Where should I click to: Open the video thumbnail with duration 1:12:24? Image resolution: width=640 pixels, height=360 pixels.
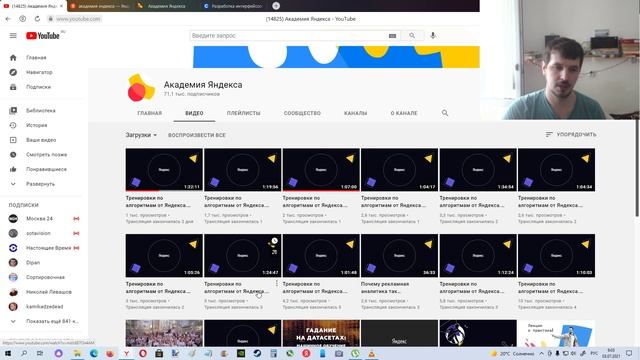[x=478, y=256]
